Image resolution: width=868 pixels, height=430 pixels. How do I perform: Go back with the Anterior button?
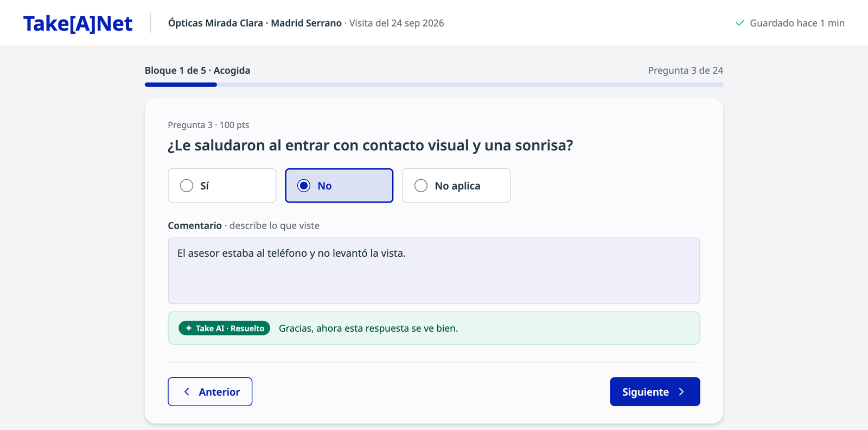[x=210, y=391]
